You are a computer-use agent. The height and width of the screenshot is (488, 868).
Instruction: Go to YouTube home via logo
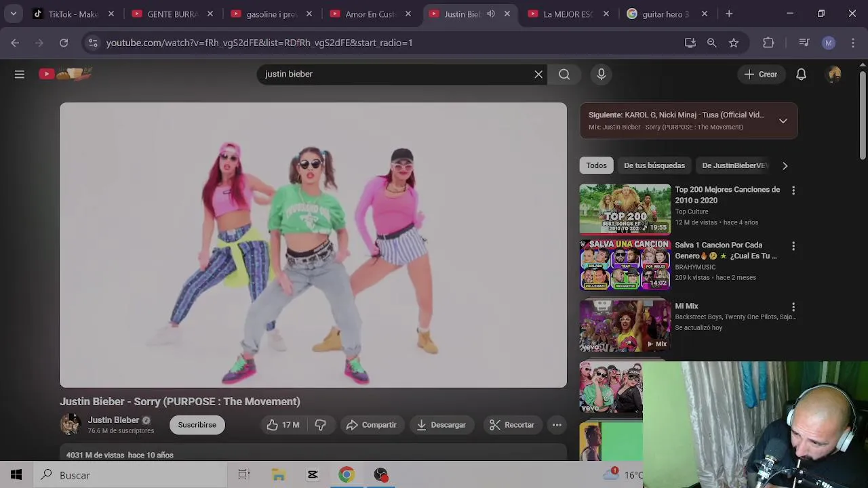point(65,74)
